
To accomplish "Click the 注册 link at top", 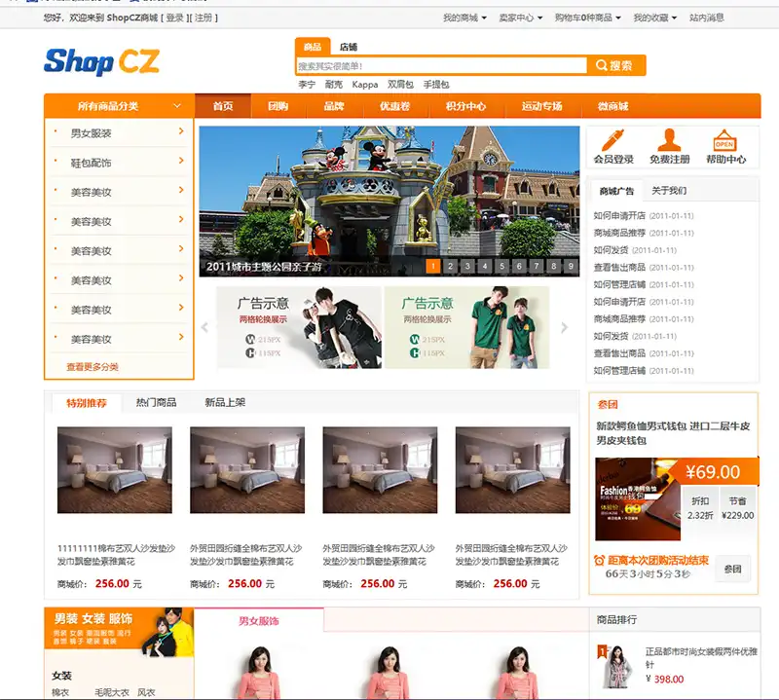I will (204, 18).
